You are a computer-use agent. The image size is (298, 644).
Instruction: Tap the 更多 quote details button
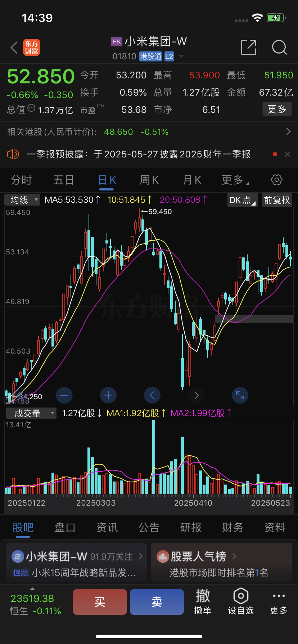[277, 109]
